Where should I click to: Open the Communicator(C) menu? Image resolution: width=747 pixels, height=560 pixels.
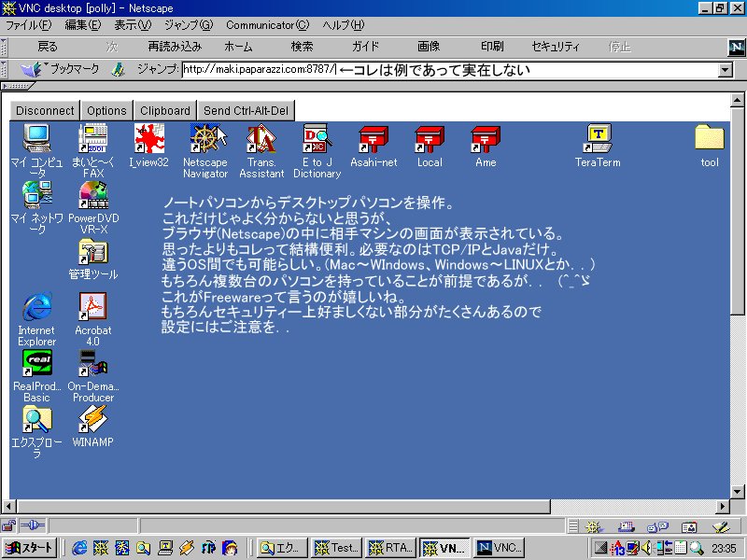(x=267, y=25)
